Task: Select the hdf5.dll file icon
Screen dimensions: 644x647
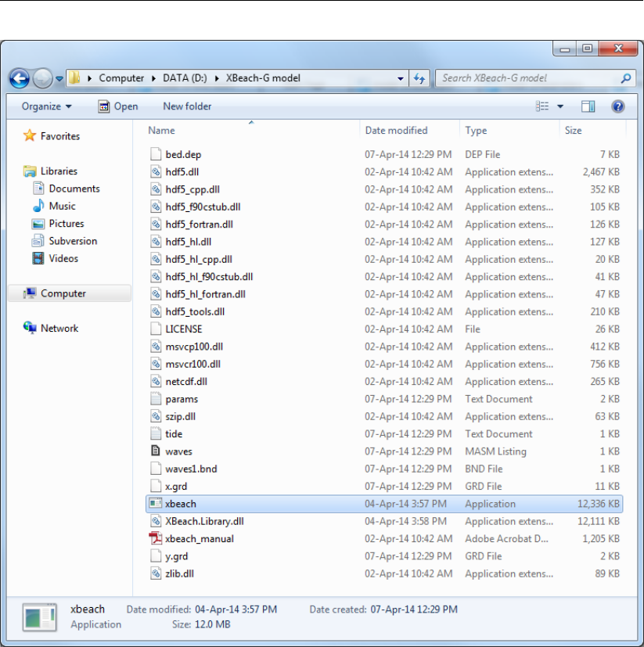Action: 156,171
